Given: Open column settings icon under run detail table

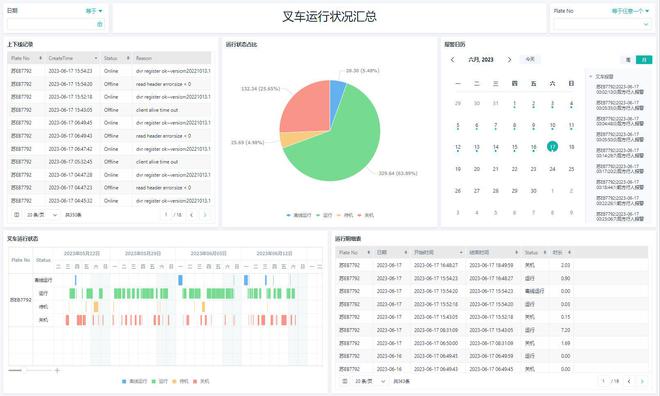Looking at the screenshot, I should pos(345,381).
